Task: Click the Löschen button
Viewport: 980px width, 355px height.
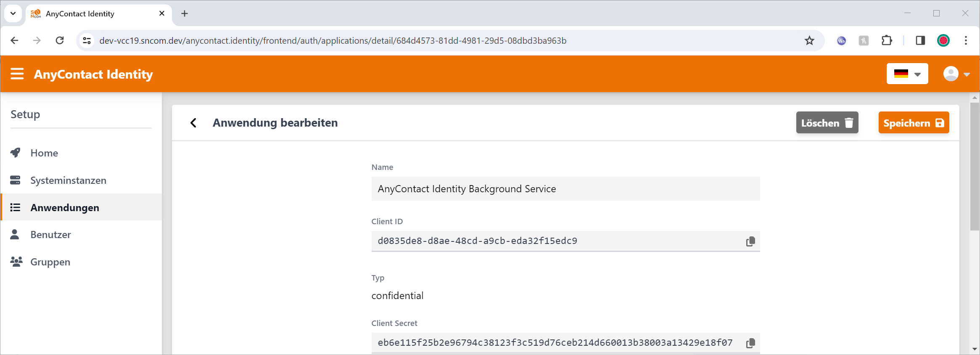Action: click(827, 123)
